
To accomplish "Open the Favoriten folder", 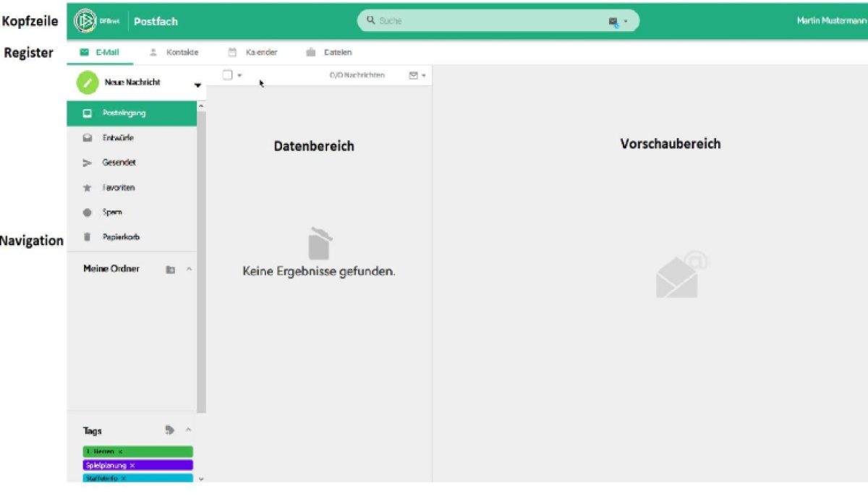I will coord(119,188).
